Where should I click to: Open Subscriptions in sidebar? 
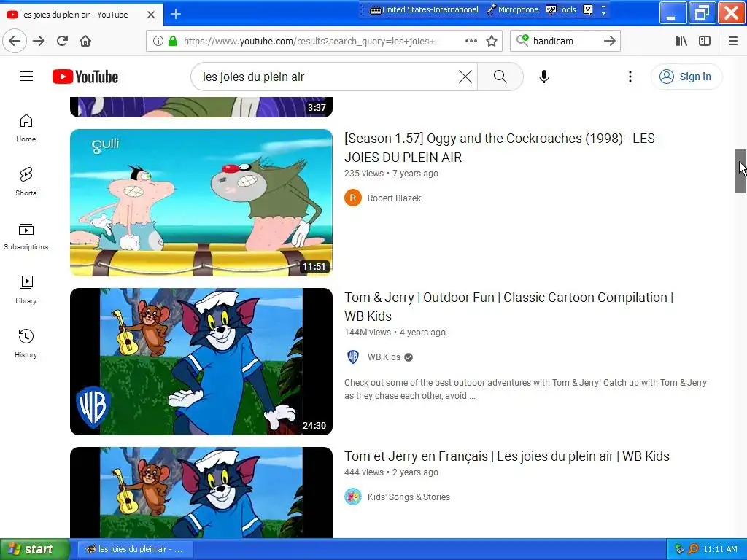coord(26,236)
